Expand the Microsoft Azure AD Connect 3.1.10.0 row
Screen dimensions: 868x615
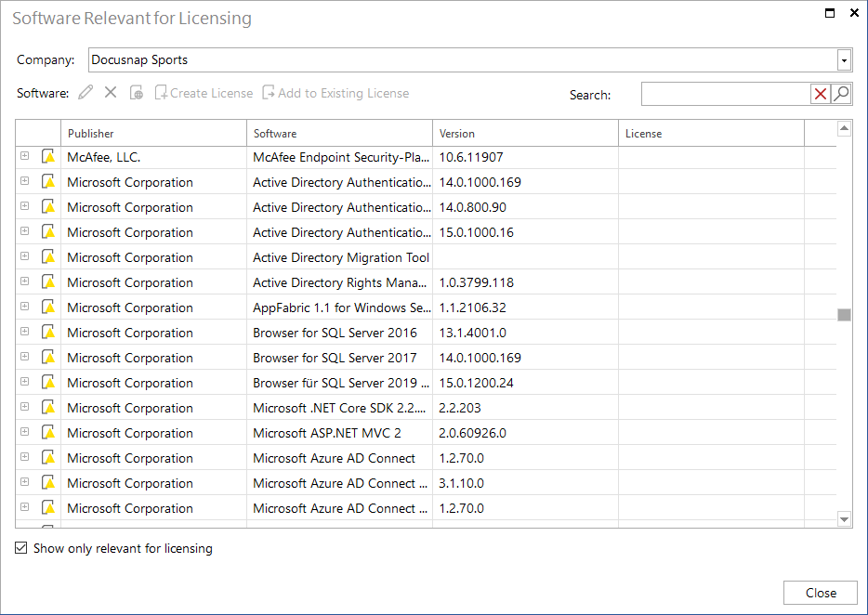point(24,481)
